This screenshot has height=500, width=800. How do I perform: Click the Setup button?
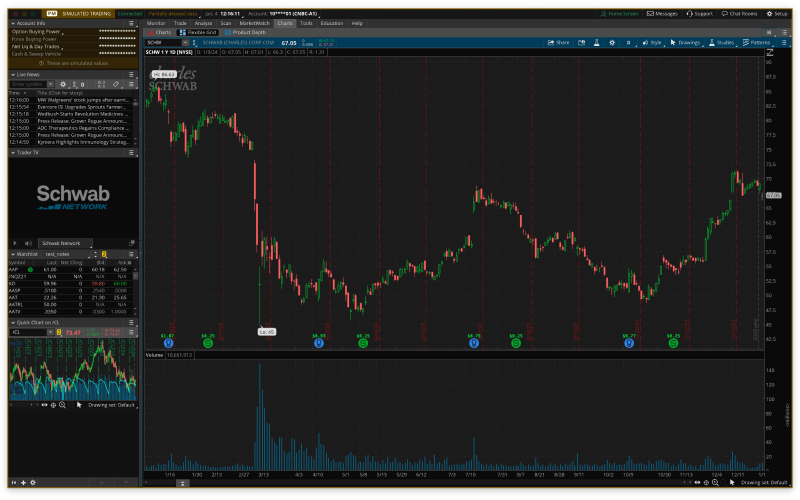(x=777, y=14)
